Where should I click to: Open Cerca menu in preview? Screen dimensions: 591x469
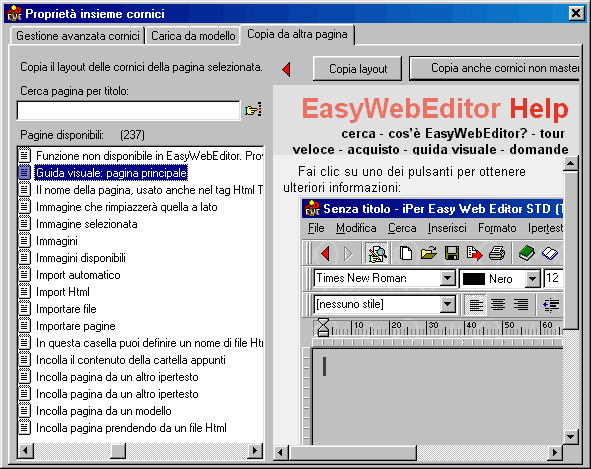(402, 228)
